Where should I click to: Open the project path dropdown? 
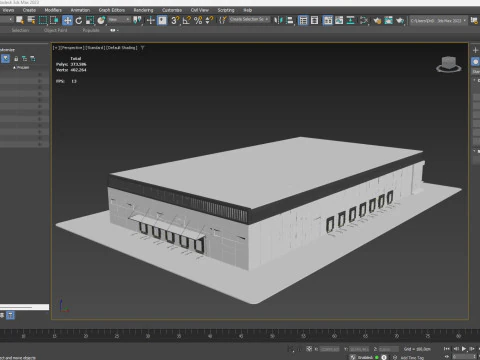click(438, 20)
